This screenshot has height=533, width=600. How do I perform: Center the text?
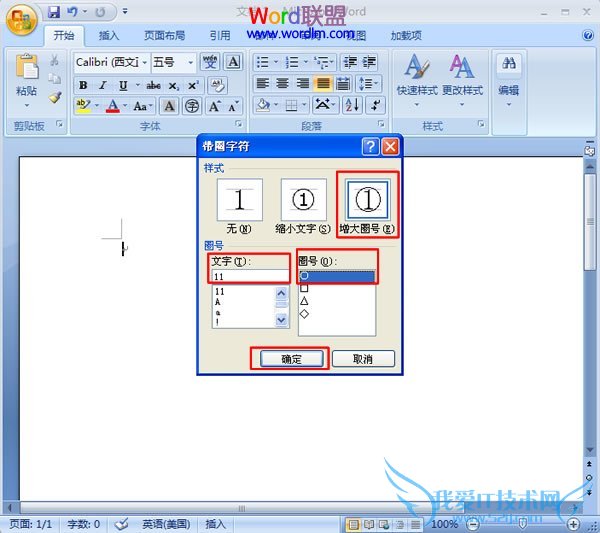point(282,83)
